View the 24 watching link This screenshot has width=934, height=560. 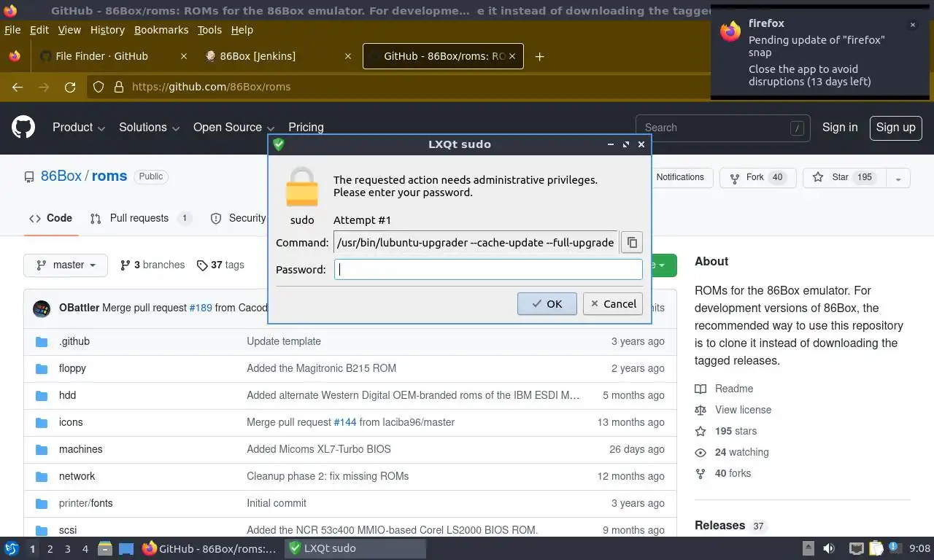point(731,452)
